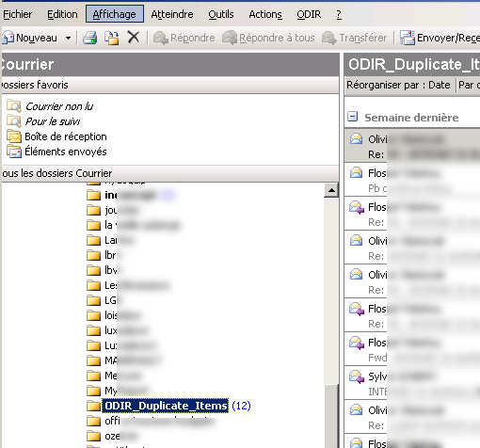Viewport: 480px width, 448px height.
Task: Click the Répondre à tous button
Action: pos(268,38)
